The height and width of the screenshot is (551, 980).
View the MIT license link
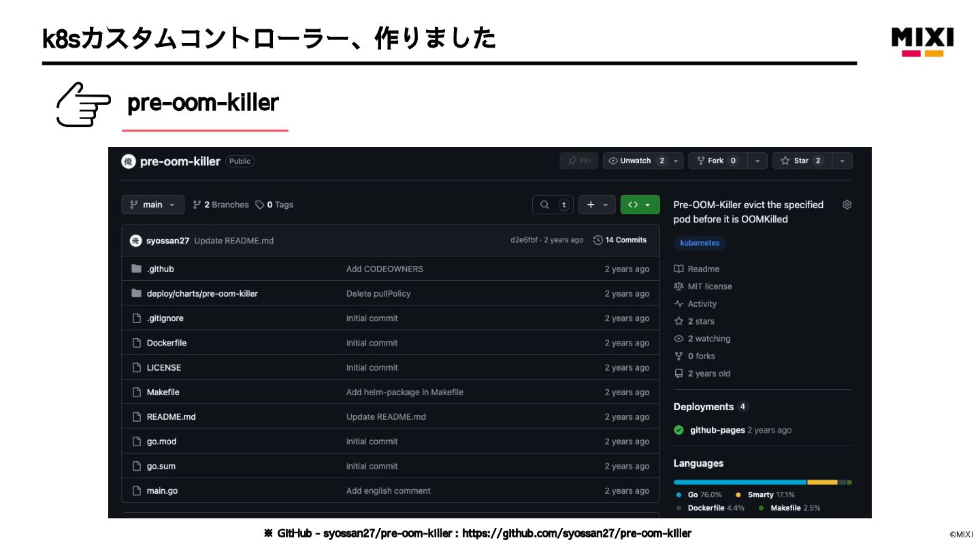[703, 286]
